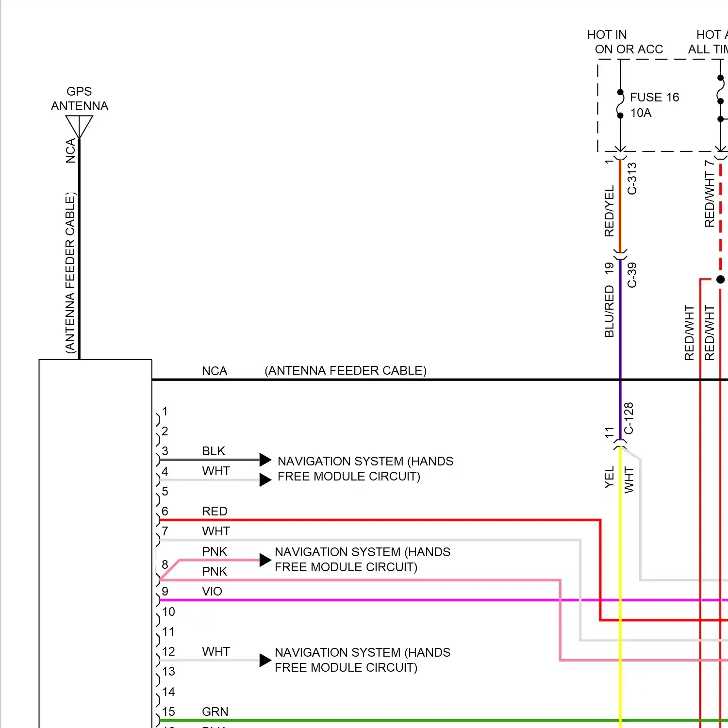Click the vertical YEL wire label
This screenshot has width=728, height=728.
pos(609,478)
